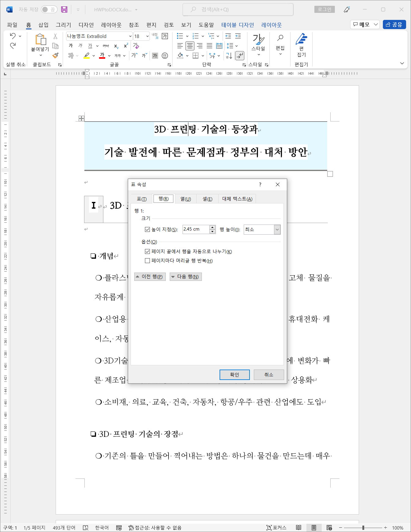Screen dimensions: 411x532
Task: Click the Copy icon
Action: tap(55, 46)
